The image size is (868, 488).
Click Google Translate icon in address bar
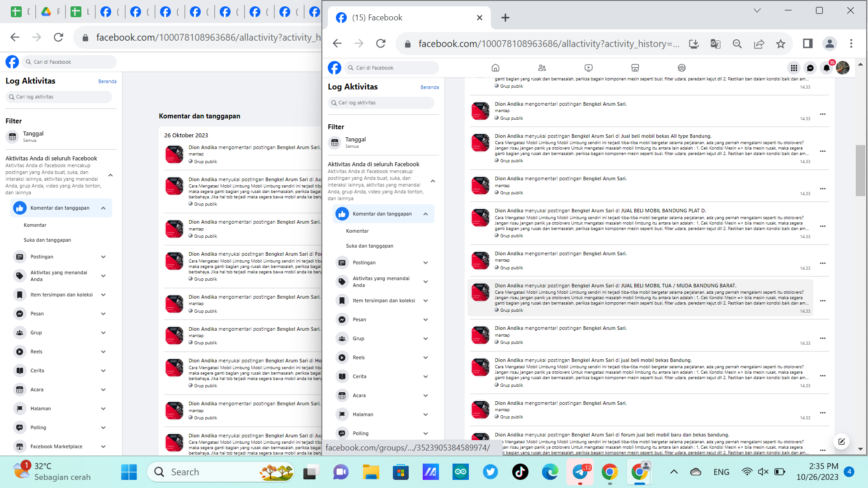click(715, 44)
